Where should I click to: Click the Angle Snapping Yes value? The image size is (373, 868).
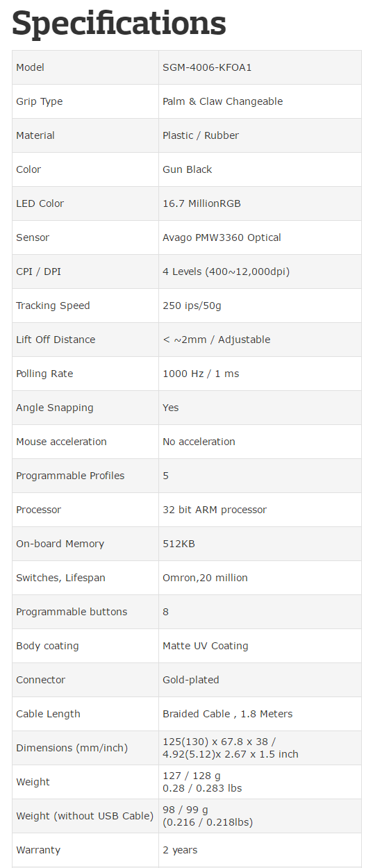170,408
